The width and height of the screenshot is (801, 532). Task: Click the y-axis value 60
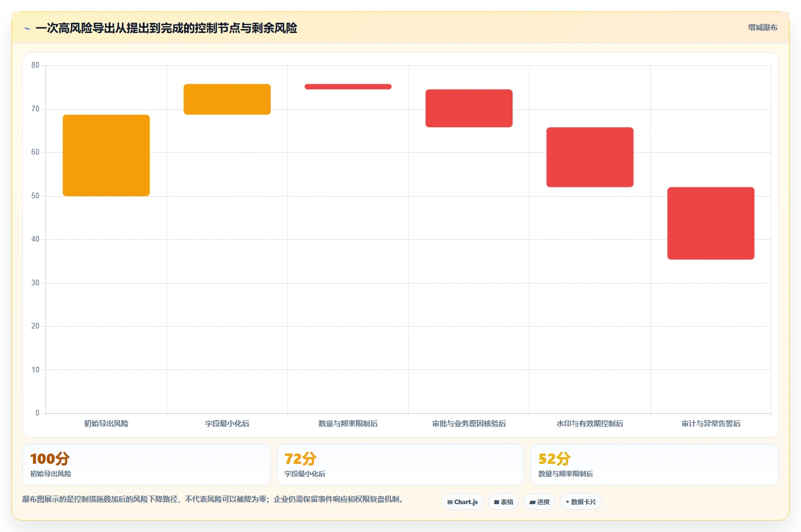35,152
